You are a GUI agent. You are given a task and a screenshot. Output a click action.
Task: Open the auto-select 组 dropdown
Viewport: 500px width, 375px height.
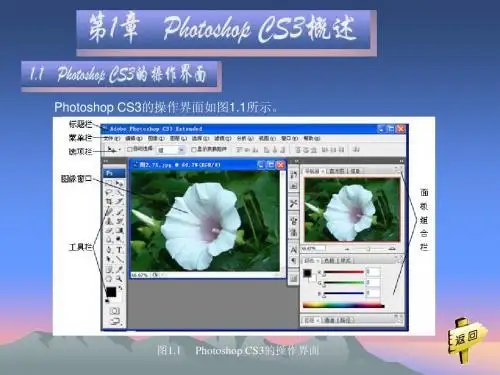170,150
